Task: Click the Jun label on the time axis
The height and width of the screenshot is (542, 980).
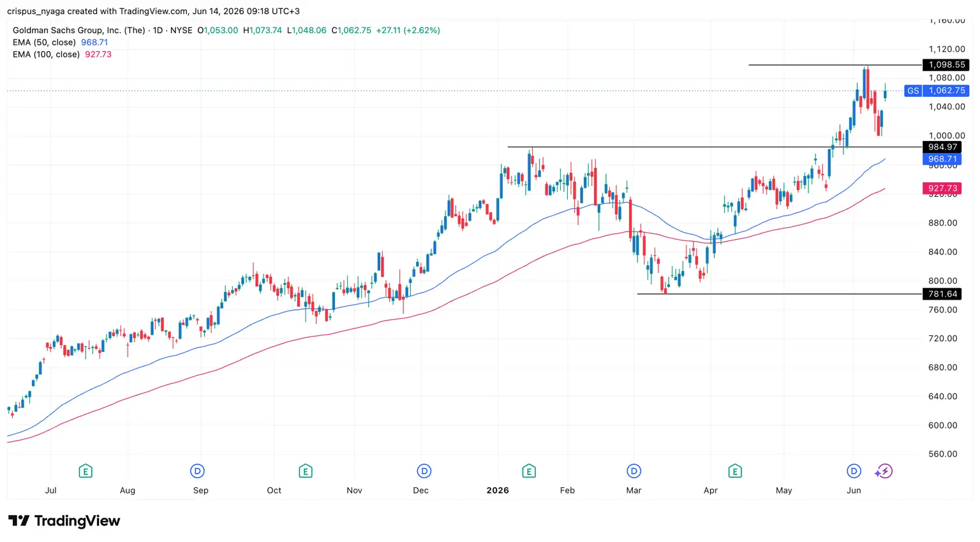Action: pos(854,490)
